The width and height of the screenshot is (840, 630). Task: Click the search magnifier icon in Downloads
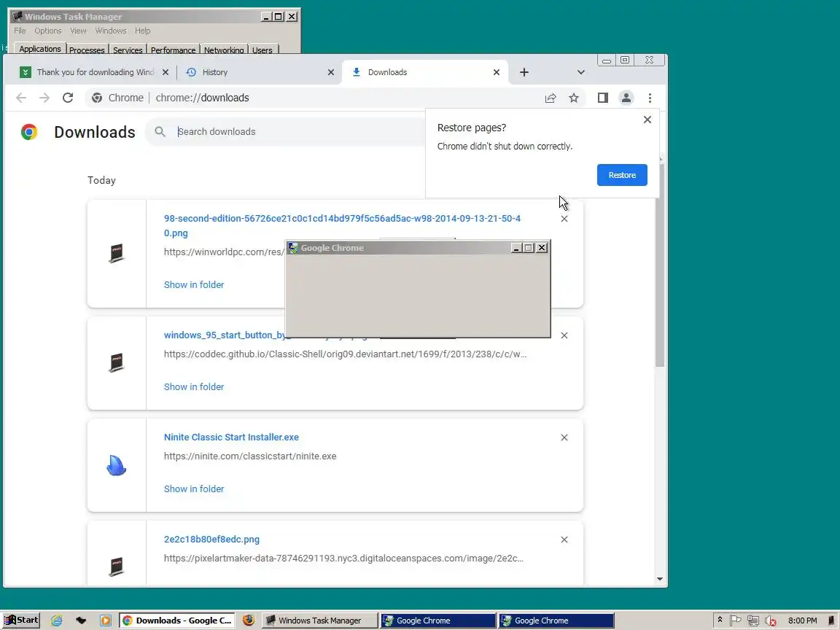tap(160, 132)
